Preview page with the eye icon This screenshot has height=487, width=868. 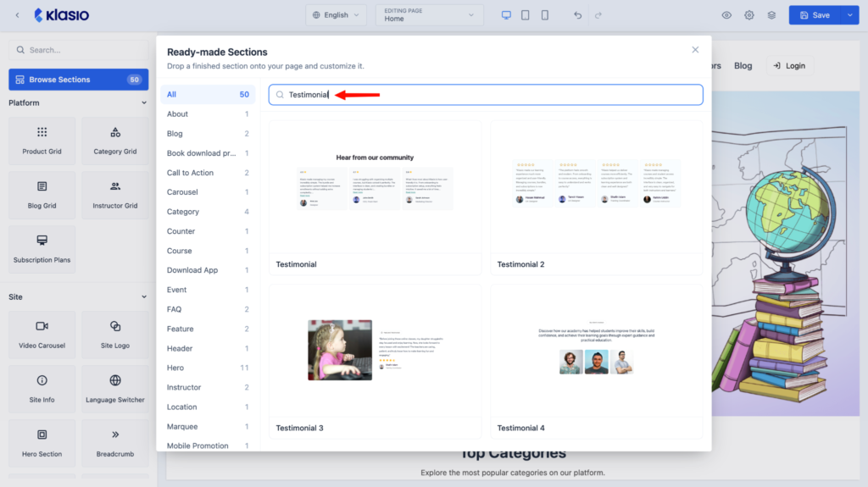click(x=726, y=15)
